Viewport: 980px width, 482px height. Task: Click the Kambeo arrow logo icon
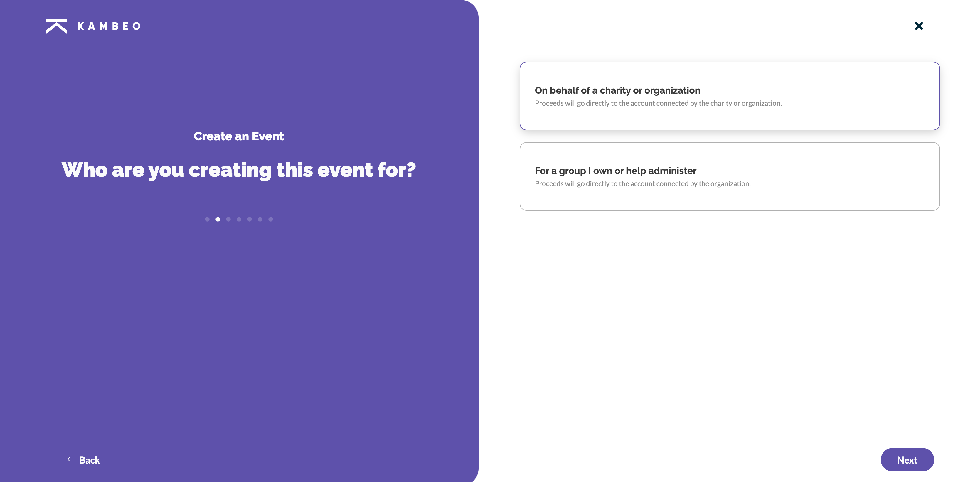click(x=56, y=26)
